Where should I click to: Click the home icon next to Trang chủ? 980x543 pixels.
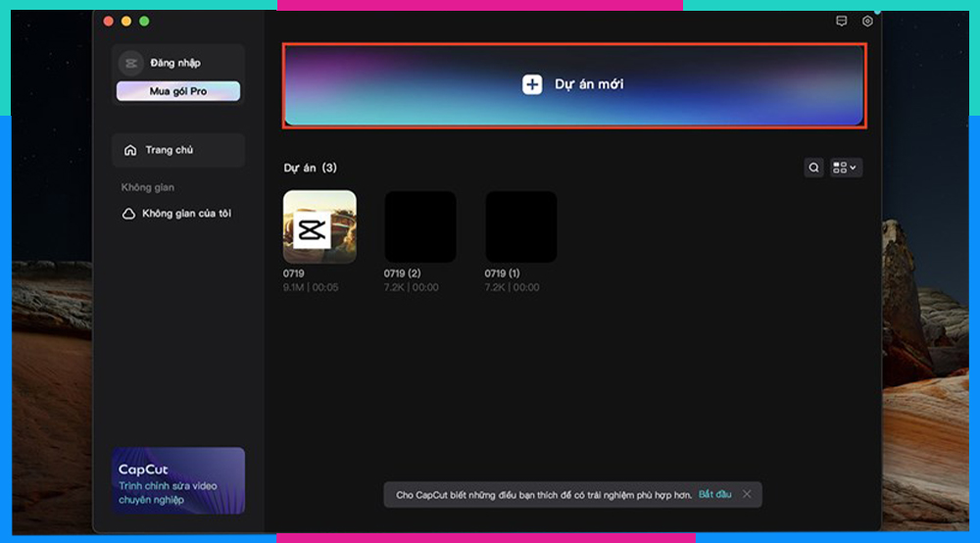tap(130, 150)
